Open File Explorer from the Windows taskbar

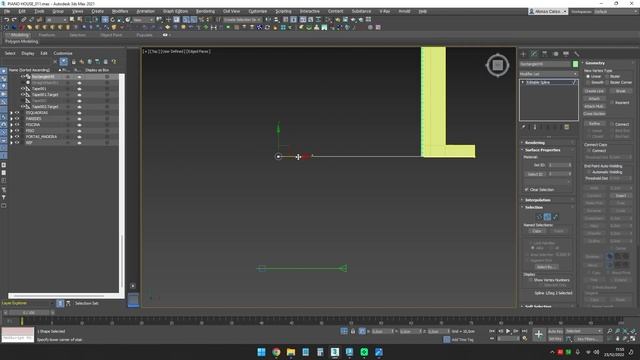pos(291,352)
